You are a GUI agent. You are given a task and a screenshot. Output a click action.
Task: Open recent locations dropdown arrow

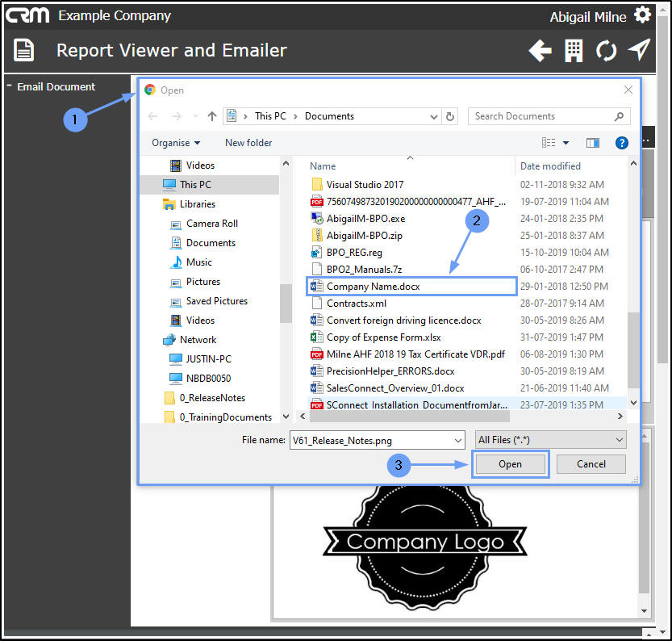pos(195,116)
